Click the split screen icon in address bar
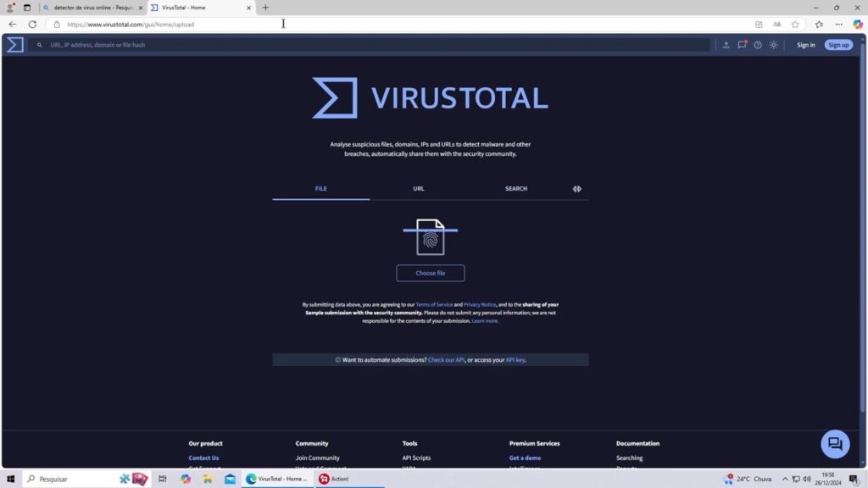Viewport: 868px width, 488px height. click(x=759, y=25)
